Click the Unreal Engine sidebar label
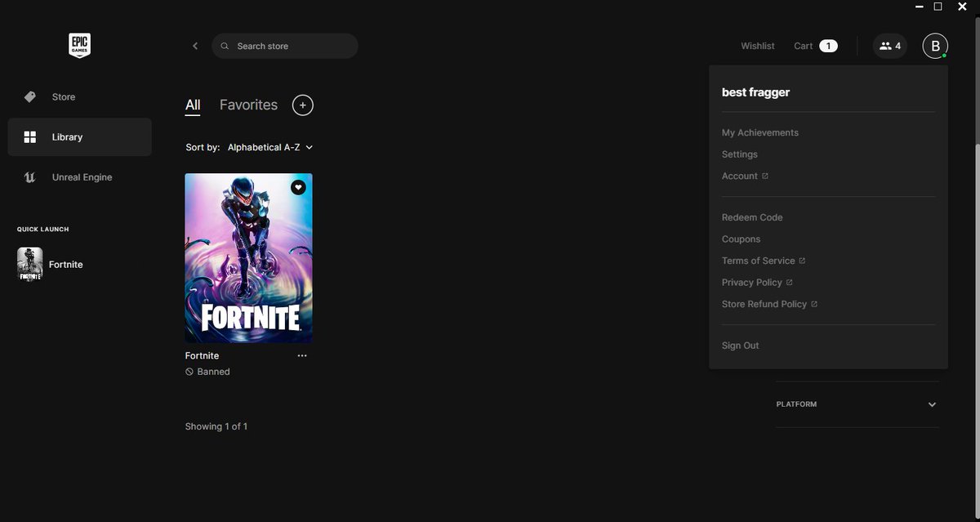 pos(82,177)
